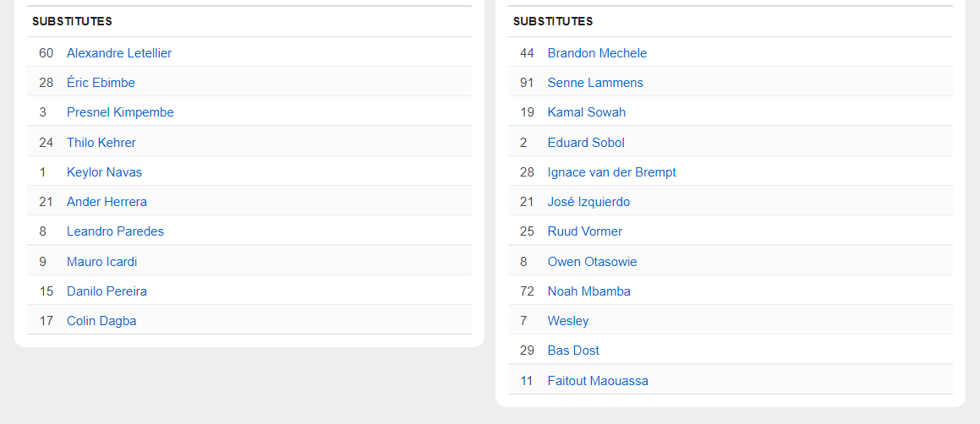Click Mauro Icardi's name

101,262
